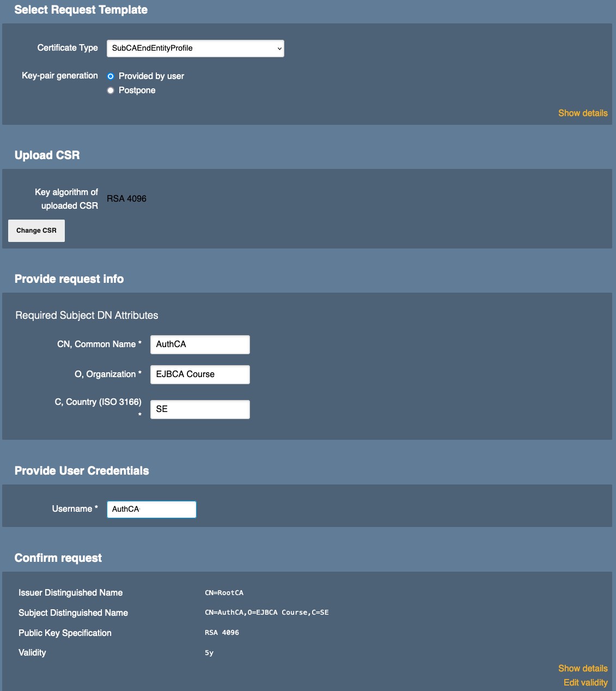Click the Subject Distinguished Name value text

click(x=266, y=613)
